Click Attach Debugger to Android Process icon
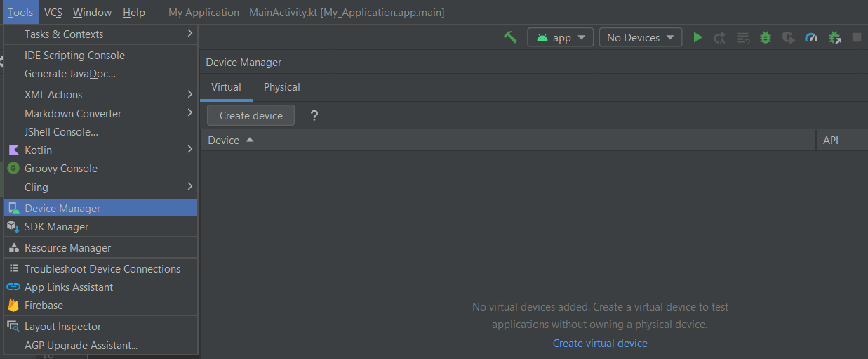This screenshot has height=359, width=868. [x=834, y=37]
